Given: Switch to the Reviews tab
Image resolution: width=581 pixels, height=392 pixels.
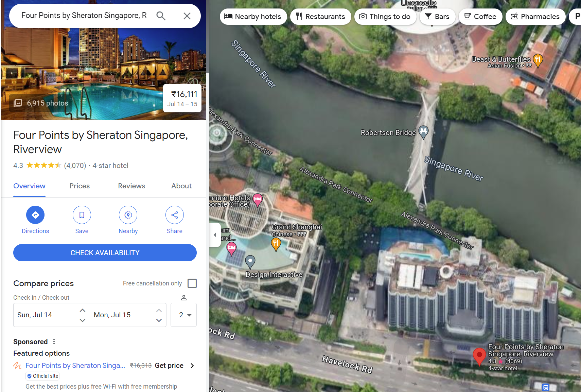Looking at the screenshot, I should coord(131,186).
